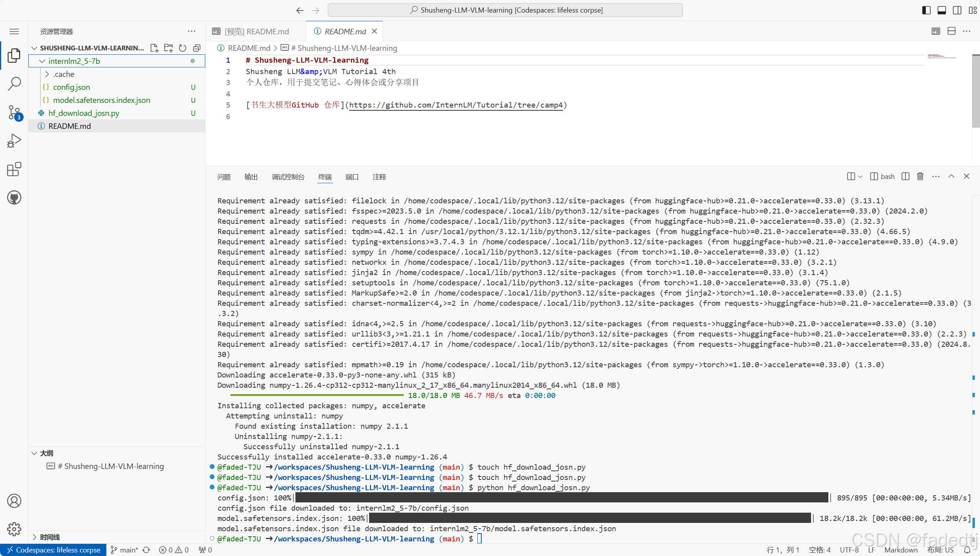Open the Extensions view
Viewport: 980px width, 556px height.
pos(14,169)
